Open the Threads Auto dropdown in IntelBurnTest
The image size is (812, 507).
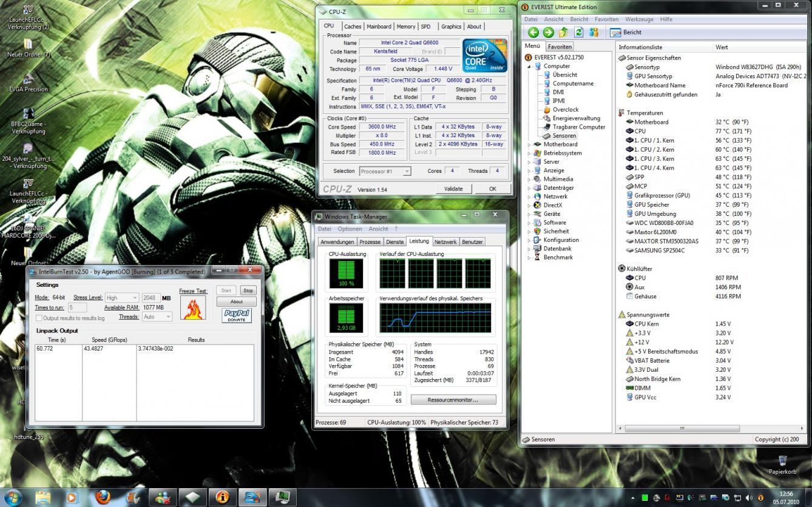(x=157, y=317)
